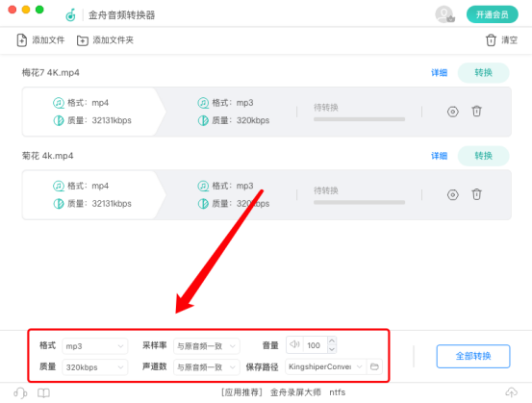Image resolution: width=532 pixels, height=403 pixels.
Task: Increase volume with the up stepper arrow
Action: [332, 340]
